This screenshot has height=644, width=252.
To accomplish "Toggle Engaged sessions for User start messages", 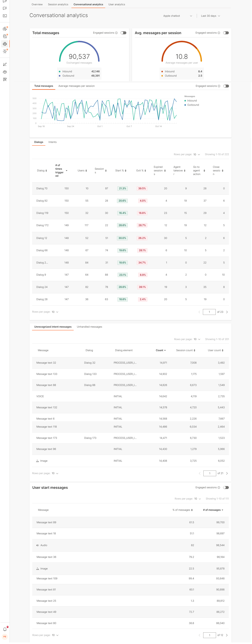I will pyautogui.click(x=226, y=487).
